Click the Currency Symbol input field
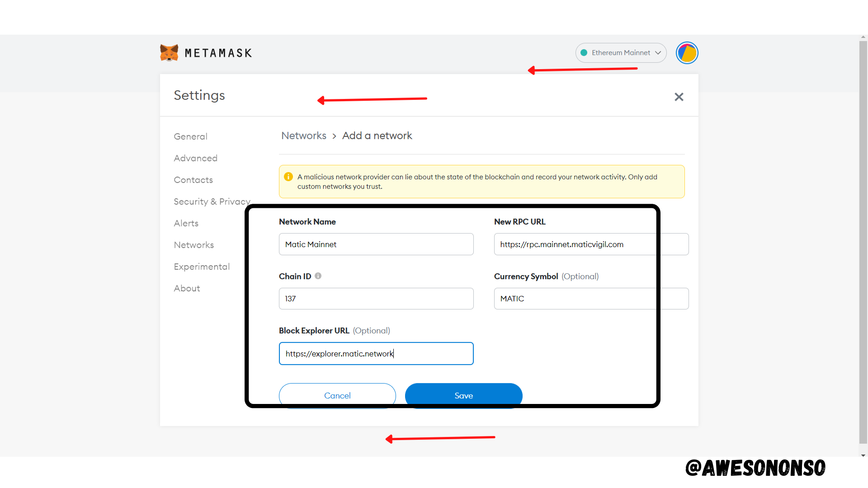Image resolution: width=868 pixels, height=488 pixels. click(591, 299)
